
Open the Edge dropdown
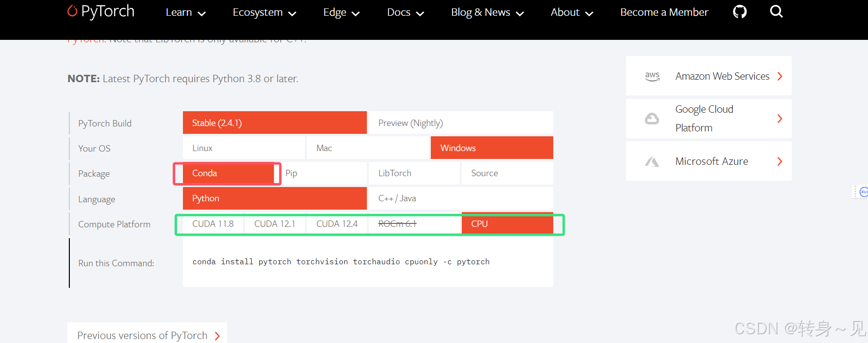tap(341, 12)
